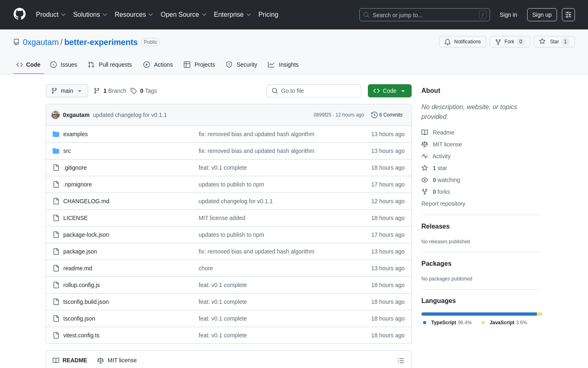
Task: Click the src folder icon
Action: [56, 151]
